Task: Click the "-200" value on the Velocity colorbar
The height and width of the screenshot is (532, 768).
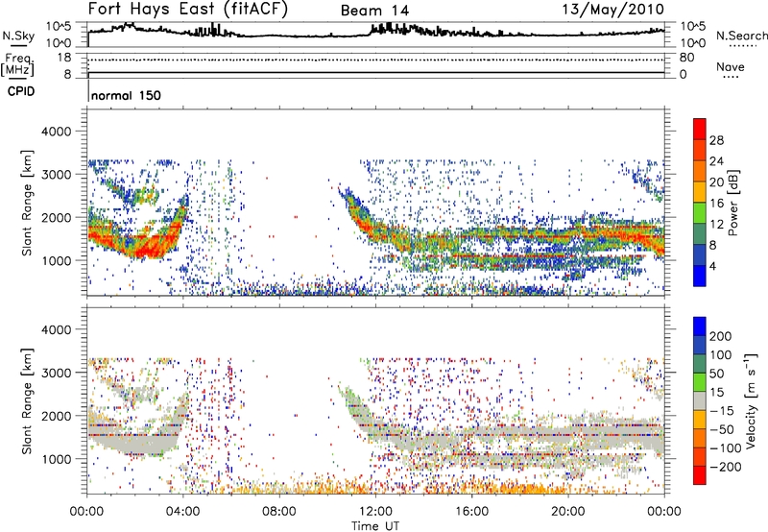Action: click(x=725, y=467)
